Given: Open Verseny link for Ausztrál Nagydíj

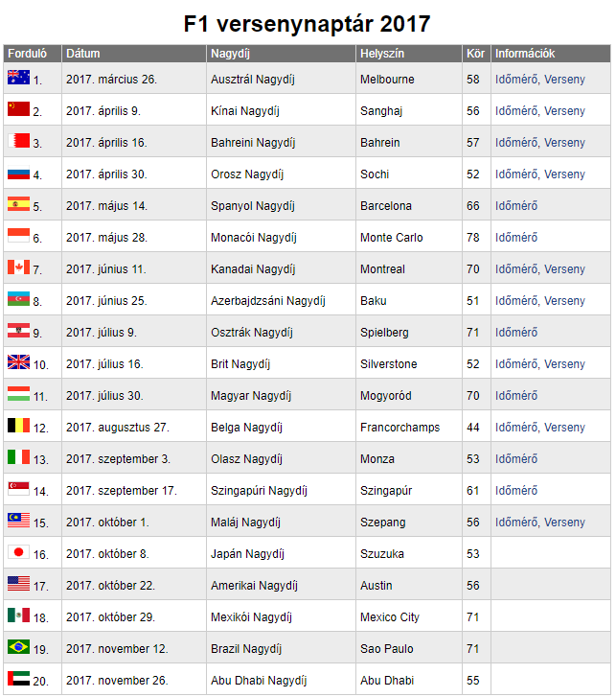Looking at the screenshot, I should click(564, 80).
